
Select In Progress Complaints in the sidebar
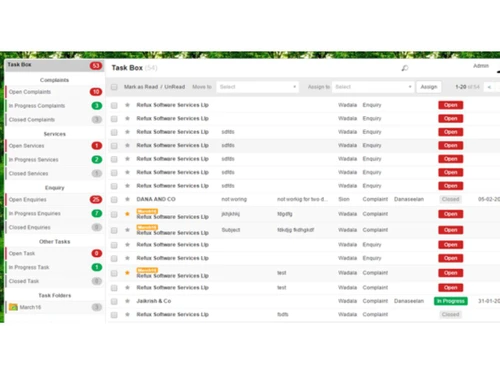tap(54, 106)
